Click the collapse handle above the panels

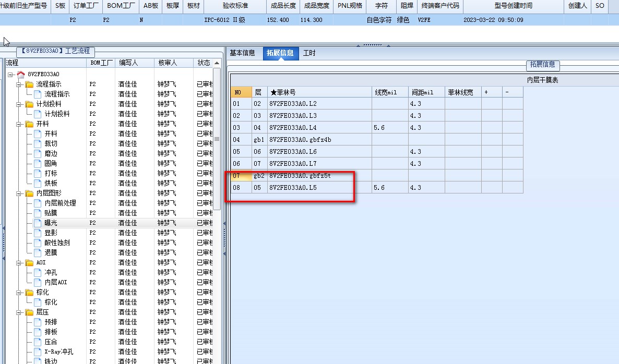tap(373, 45)
